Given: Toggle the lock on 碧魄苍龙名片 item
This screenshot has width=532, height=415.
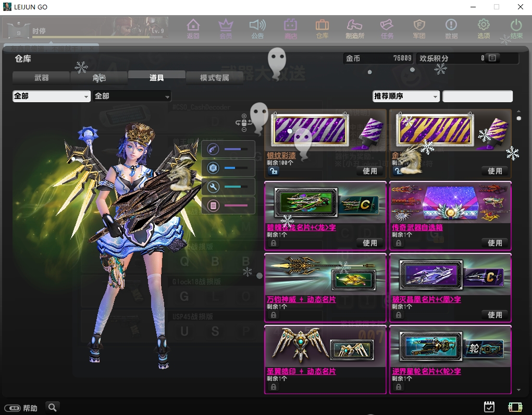Looking at the screenshot, I should point(273,243).
